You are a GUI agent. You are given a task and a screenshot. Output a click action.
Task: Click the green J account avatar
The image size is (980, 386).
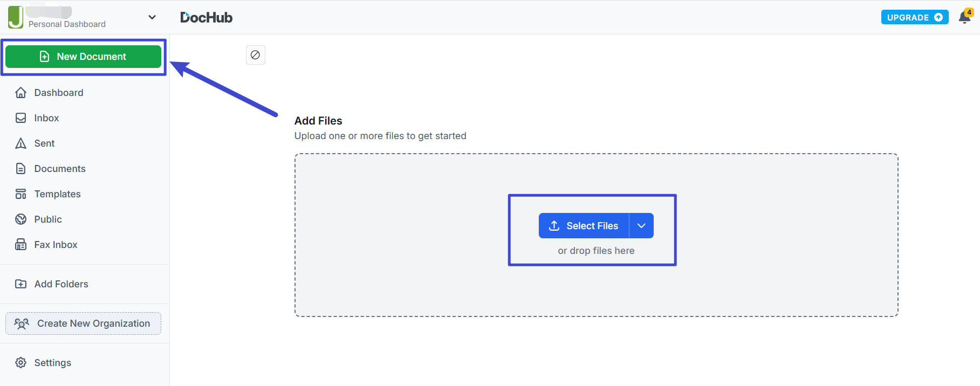click(x=16, y=17)
